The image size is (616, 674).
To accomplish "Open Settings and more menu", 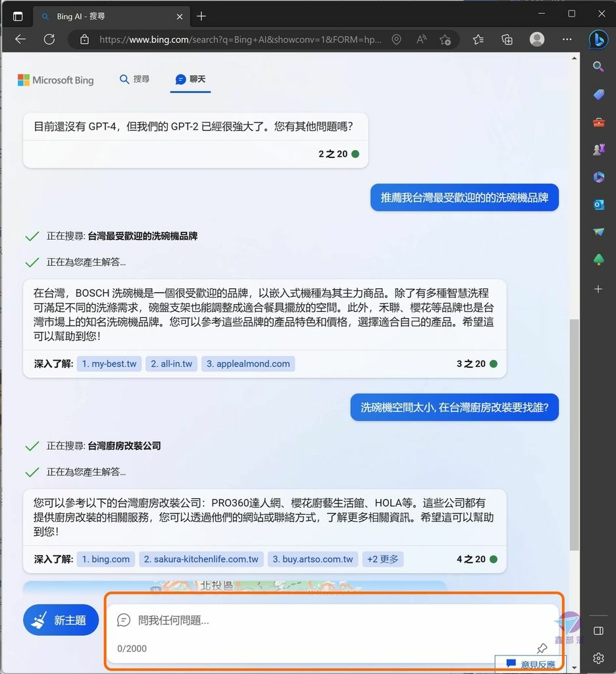I will tap(567, 39).
